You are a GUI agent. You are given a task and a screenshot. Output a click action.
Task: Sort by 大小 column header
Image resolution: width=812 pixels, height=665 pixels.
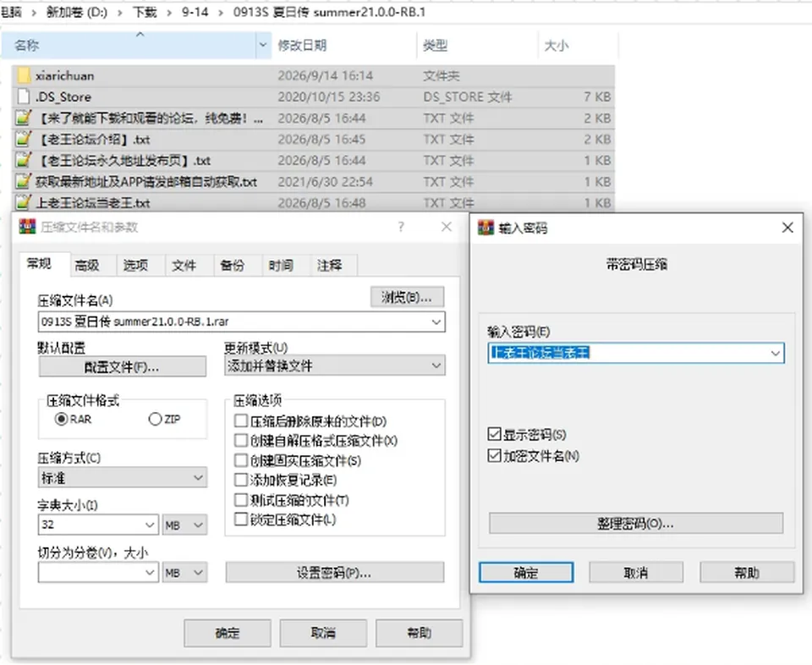(x=557, y=45)
